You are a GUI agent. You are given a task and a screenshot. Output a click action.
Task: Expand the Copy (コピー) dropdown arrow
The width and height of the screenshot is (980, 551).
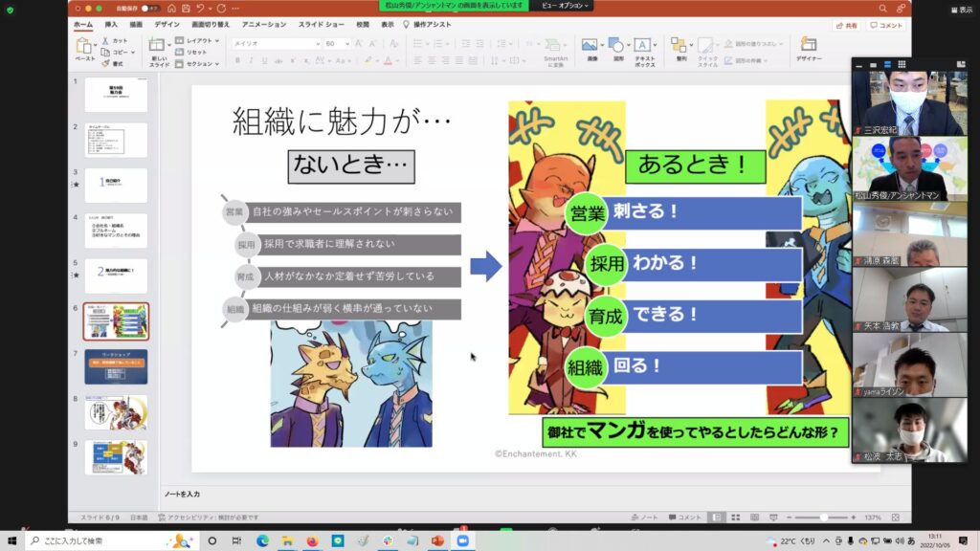coord(133,53)
